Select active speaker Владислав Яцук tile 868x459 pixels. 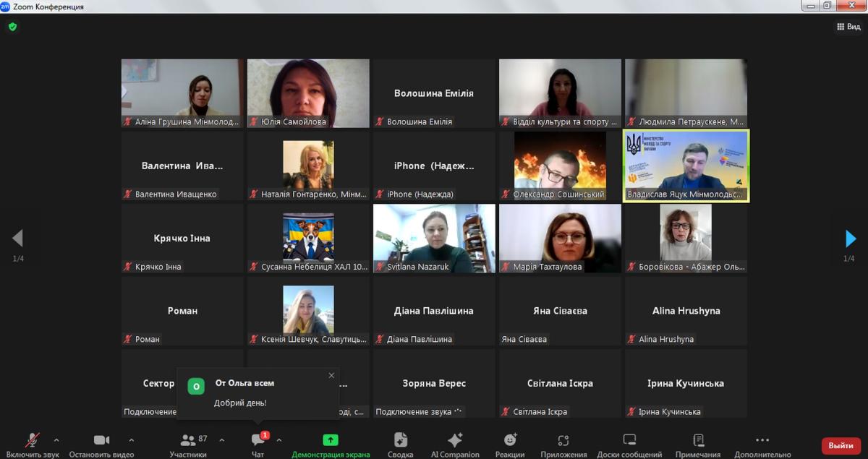(x=686, y=166)
